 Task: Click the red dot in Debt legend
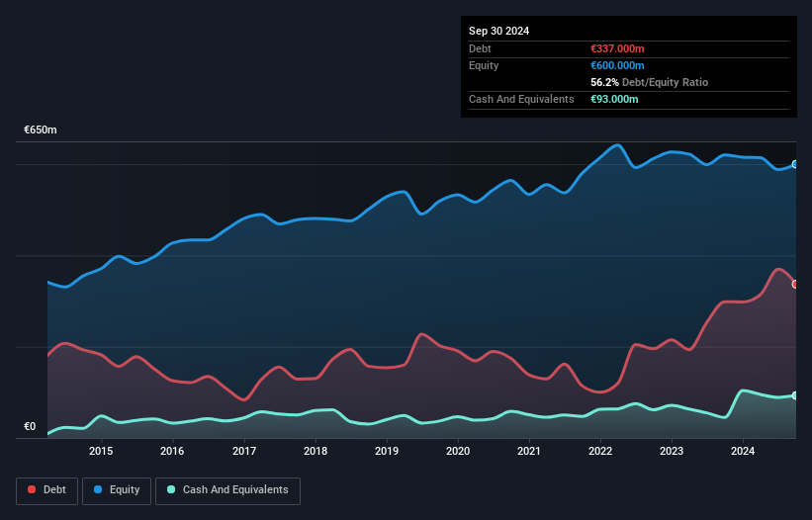33,490
